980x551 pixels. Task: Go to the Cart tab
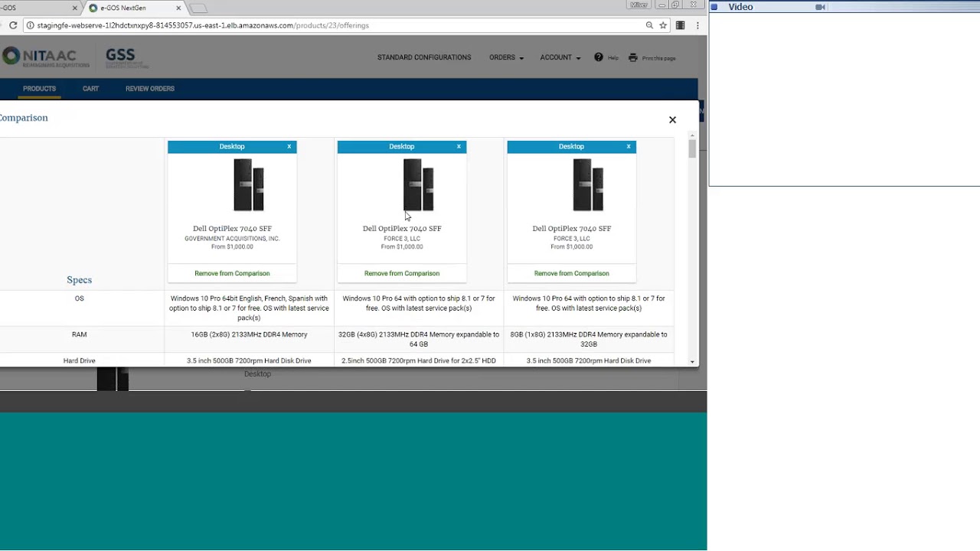(90, 89)
